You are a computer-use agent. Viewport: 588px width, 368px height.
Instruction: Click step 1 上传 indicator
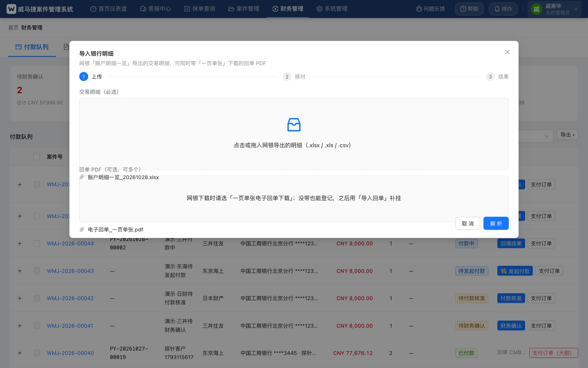tap(91, 77)
